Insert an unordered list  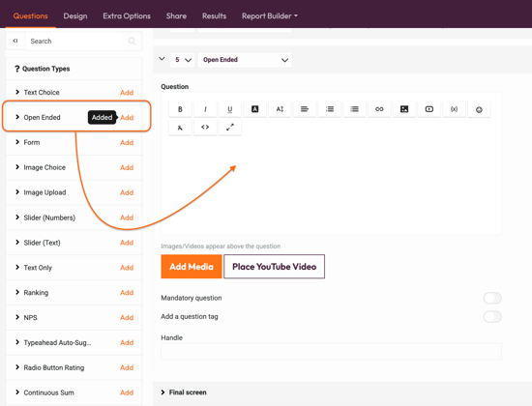pyautogui.click(x=355, y=109)
